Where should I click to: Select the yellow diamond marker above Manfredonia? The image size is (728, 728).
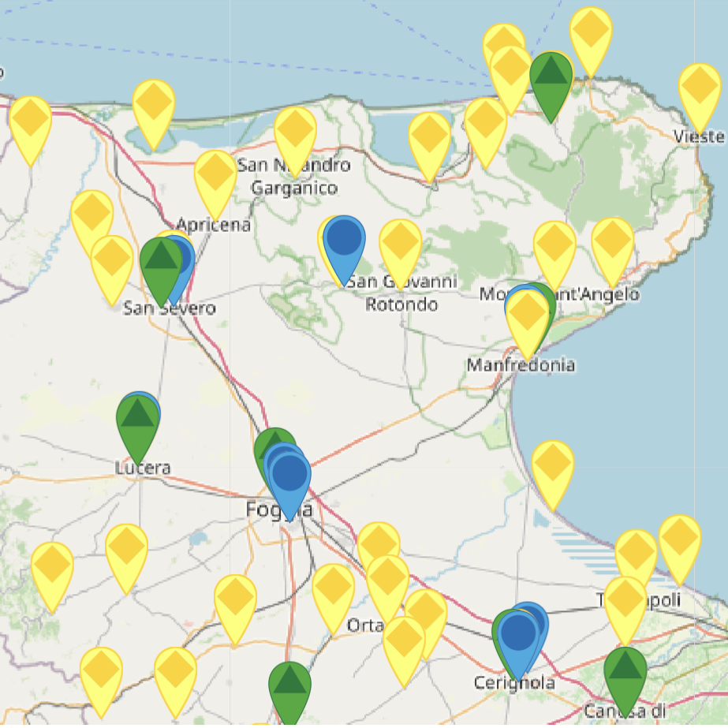527,315
